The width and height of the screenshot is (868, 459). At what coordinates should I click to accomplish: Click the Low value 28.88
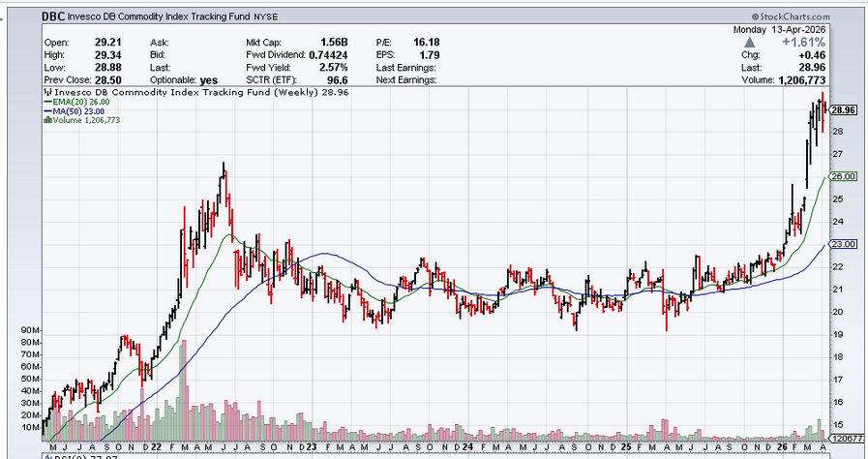pyautogui.click(x=108, y=68)
